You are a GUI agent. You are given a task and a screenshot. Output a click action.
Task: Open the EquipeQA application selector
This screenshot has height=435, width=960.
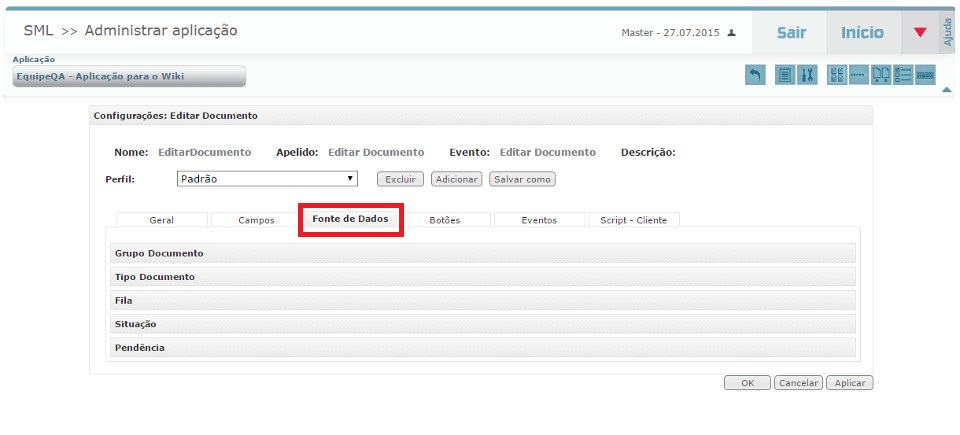(x=129, y=77)
